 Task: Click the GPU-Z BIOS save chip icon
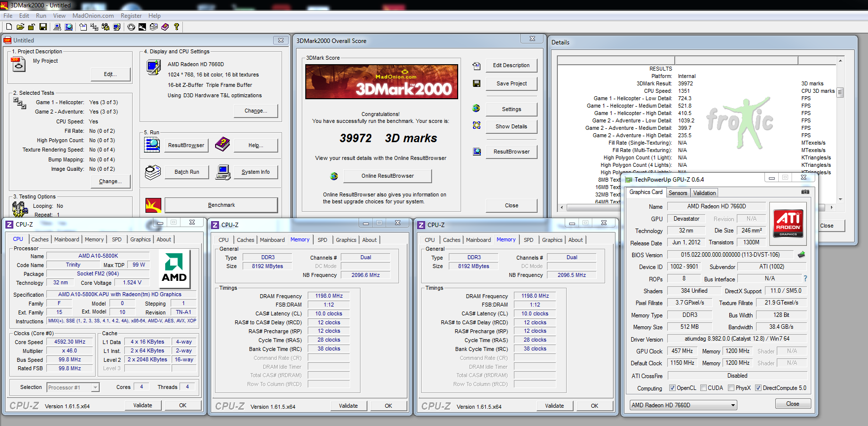point(801,255)
